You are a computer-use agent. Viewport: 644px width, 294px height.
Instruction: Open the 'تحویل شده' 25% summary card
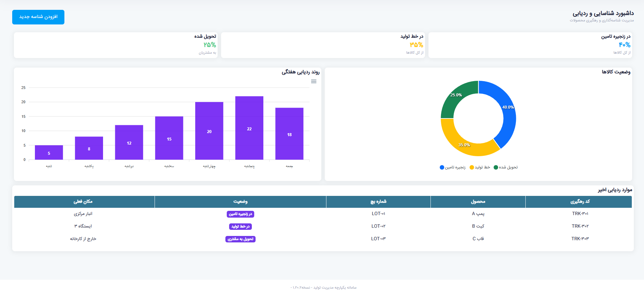[116, 45]
